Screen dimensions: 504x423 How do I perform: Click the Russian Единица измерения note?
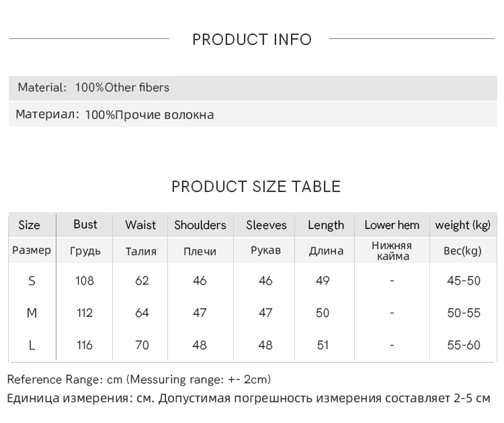point(249,398)
